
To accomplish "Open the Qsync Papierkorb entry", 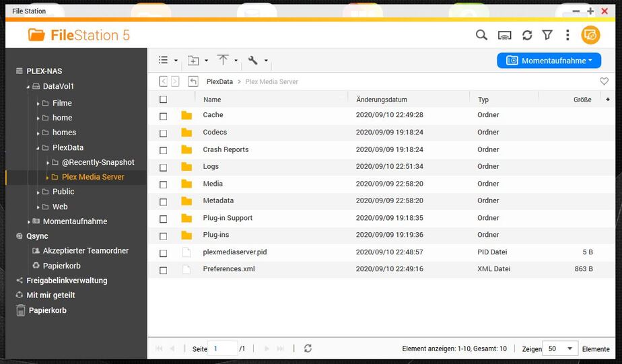I will click(x=61, y=266).
